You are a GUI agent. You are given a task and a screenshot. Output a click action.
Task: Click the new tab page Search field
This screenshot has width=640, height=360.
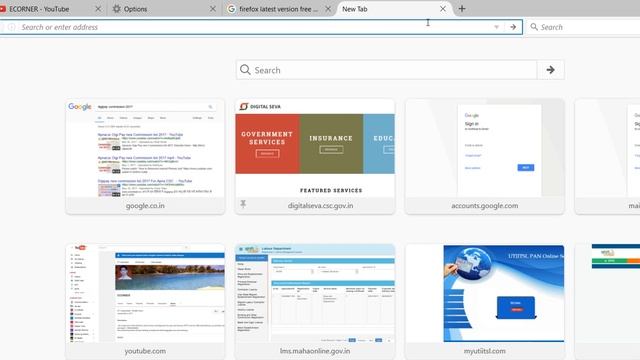386,70
